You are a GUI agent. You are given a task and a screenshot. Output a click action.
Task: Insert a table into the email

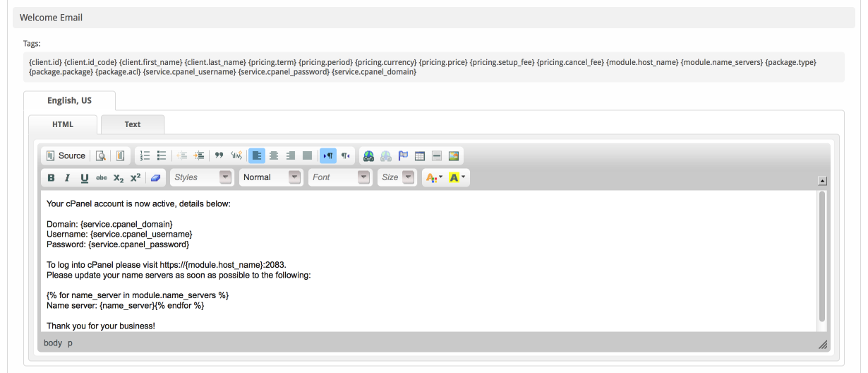(x=420, y=155)
